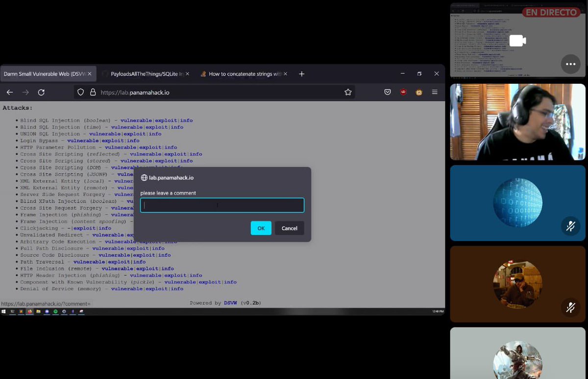The width and height of the screenshot is (588, 379).
Task: Open a new tab with the plus button
Action: [x=302, y=74]
